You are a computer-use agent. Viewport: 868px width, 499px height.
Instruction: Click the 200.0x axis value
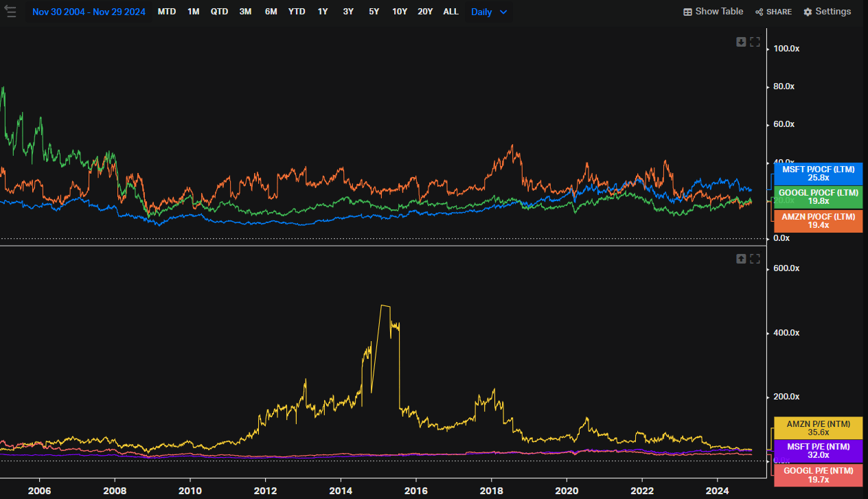(x=786, y=397)
